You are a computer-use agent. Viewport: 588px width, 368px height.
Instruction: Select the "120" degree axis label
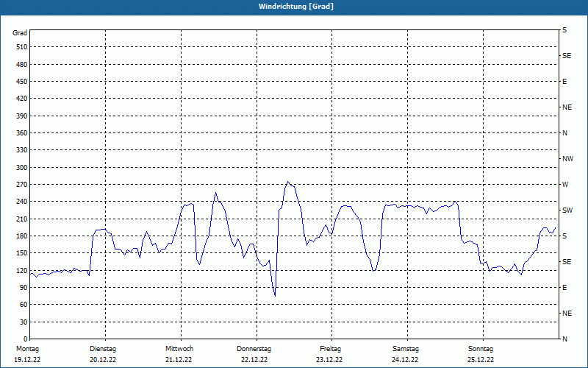pos(22,270)
